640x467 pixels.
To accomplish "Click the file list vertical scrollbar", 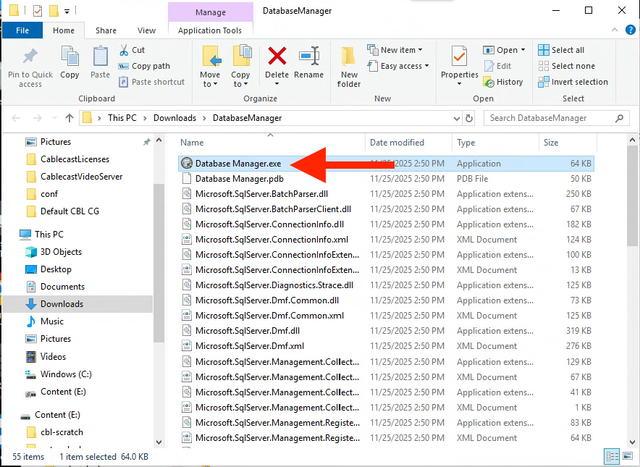I will pos(632,196).
